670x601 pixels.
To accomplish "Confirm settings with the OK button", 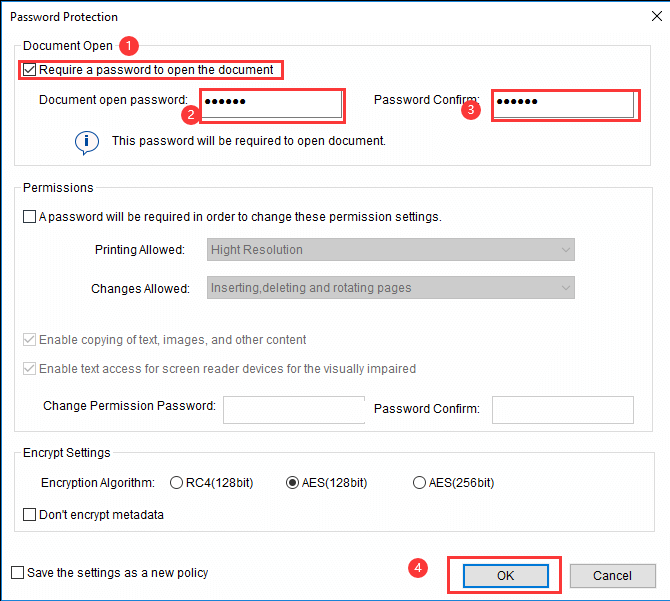I will coord(505,576).
